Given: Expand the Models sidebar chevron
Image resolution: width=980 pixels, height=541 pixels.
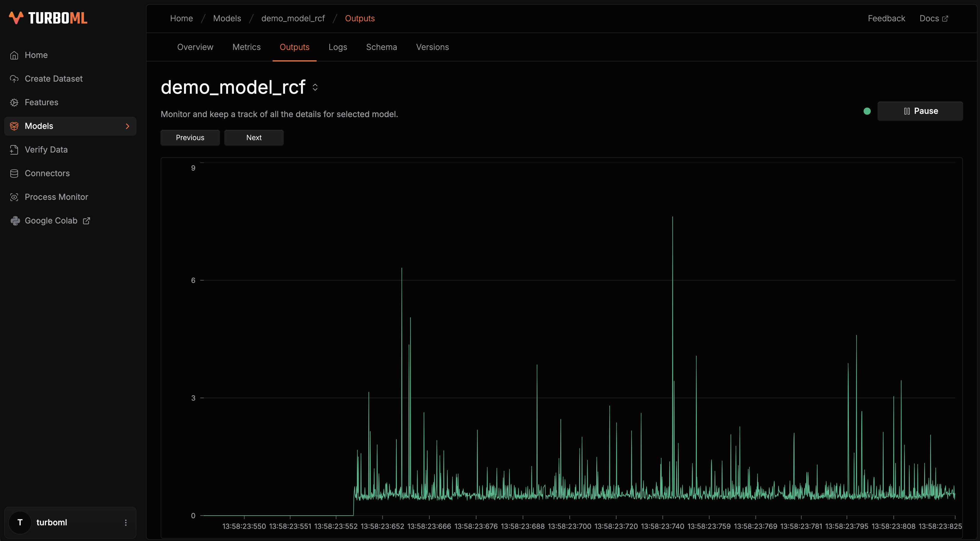Looking at the screenshot, I should click(x=127, y=126).
